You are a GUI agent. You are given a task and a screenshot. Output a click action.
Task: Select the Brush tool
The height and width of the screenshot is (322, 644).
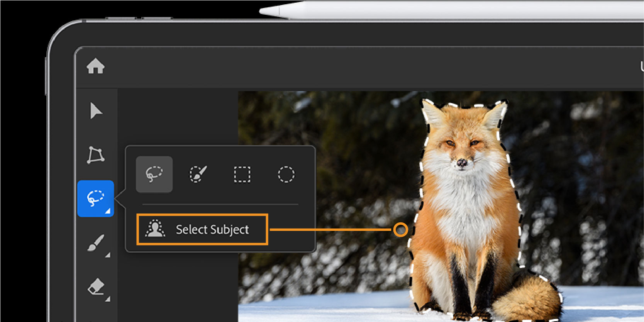point(96,243)
